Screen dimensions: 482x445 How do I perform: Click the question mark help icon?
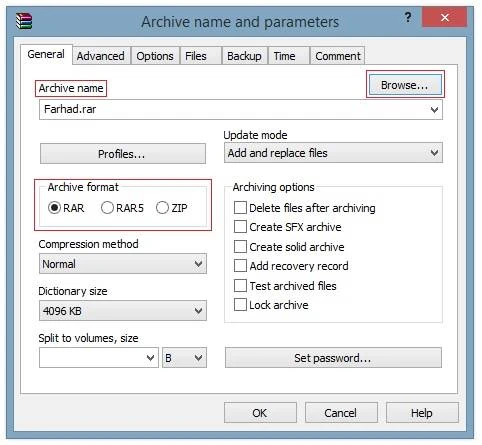click(408, 17)
